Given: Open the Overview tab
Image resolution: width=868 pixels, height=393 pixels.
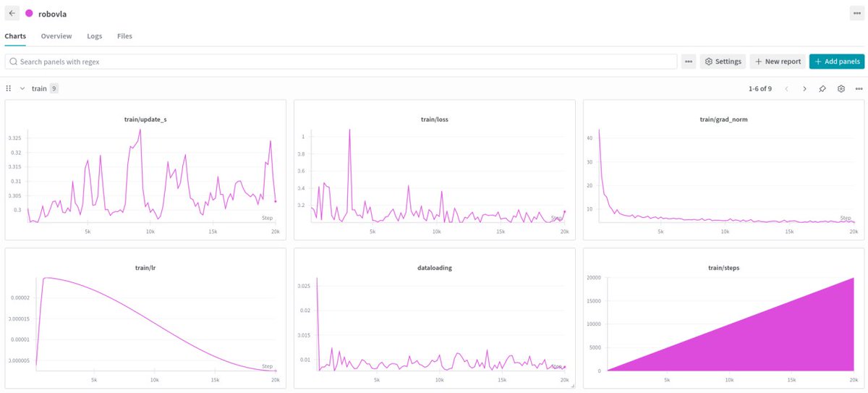Looking at the screenshot, I should 56,35.
